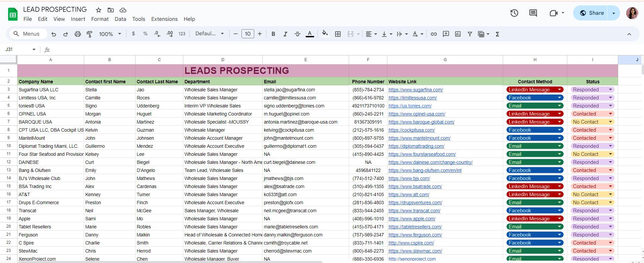Image resolution: width=644 pixels, height=263 pixels.
Task: Format as currency with dollar icon
Action: coord(134,34)
